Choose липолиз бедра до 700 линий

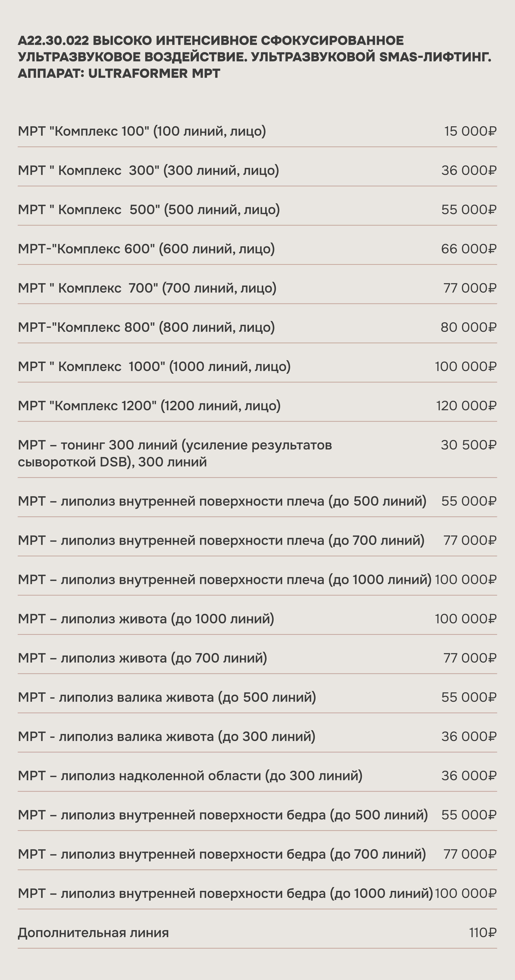(222, 854)
